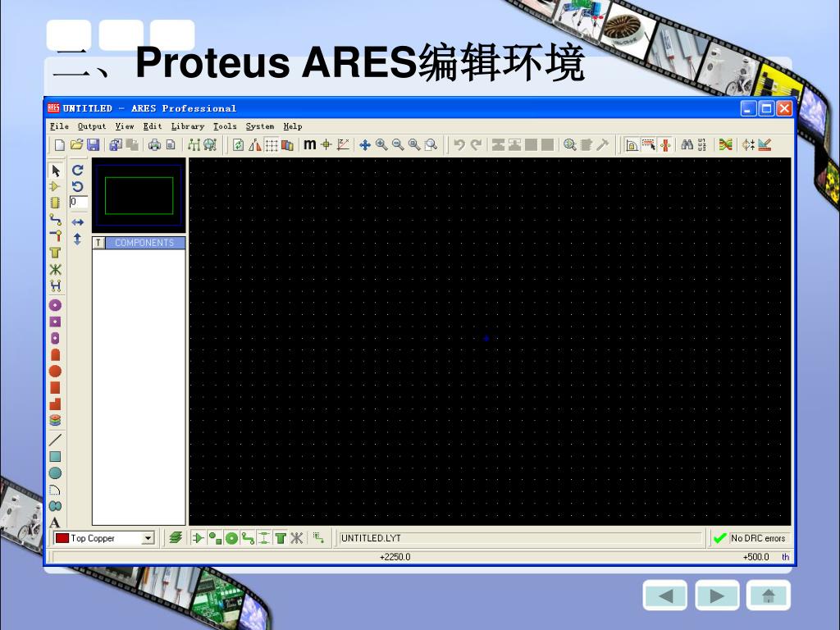The height and width of the screenshot is (630, 840).
Task: Click the vertical Y-mirror icon
Action: 78,239
